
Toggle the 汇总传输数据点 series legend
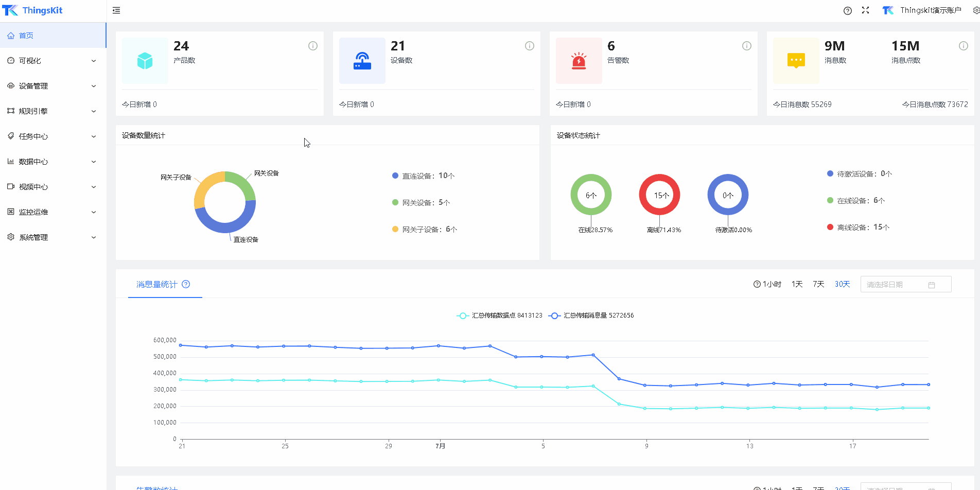coord(499,316)
